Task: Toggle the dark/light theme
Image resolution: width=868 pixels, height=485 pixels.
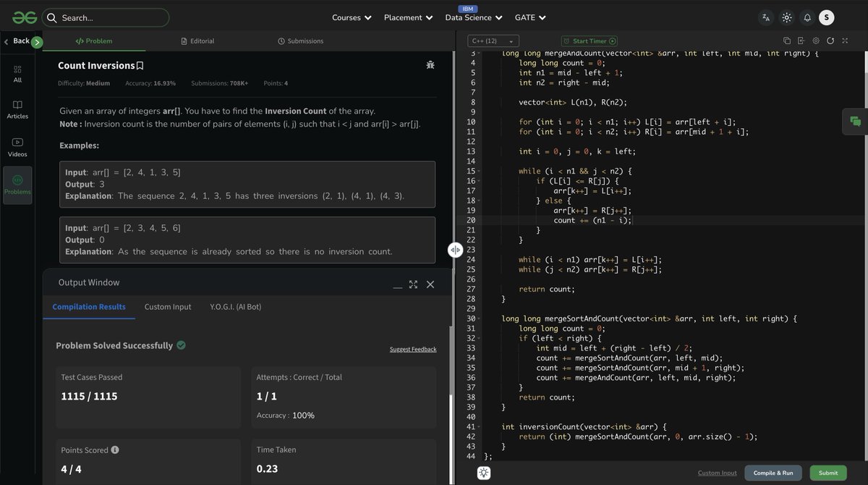Action: tap(787, 17)
